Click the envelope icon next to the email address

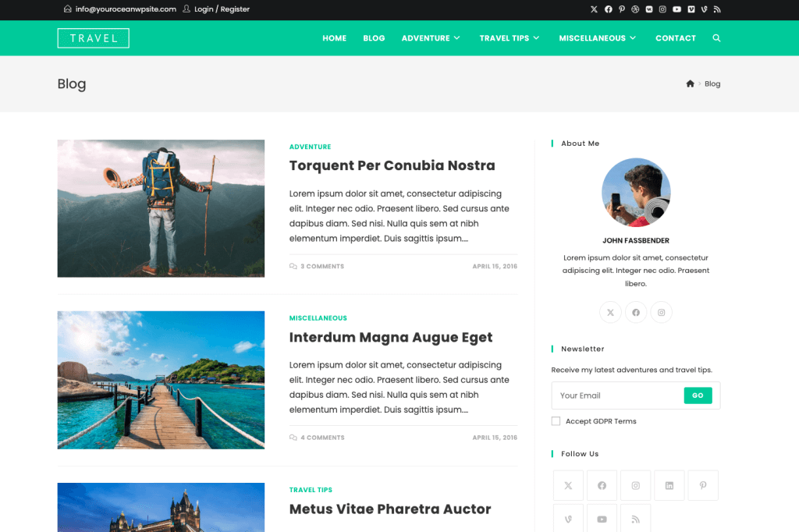[66, 9]
